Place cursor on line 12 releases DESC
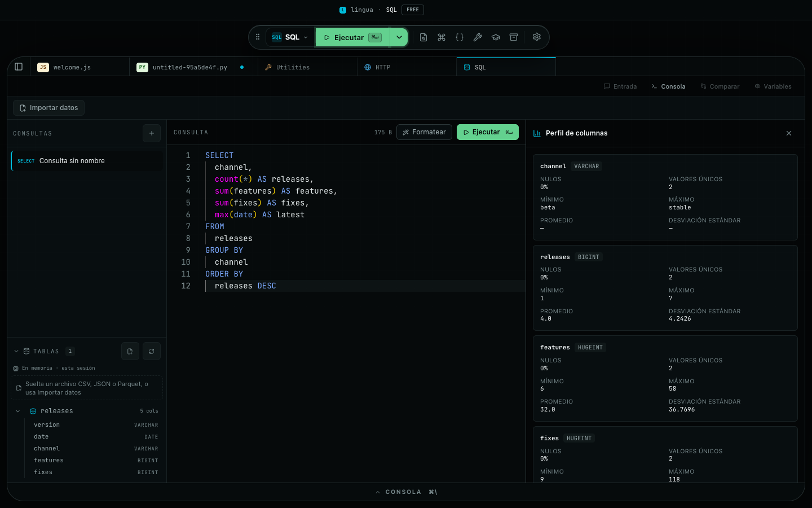The width and height of the screenshot is (812, 508). pyautogui.click(x=245, y=286)
